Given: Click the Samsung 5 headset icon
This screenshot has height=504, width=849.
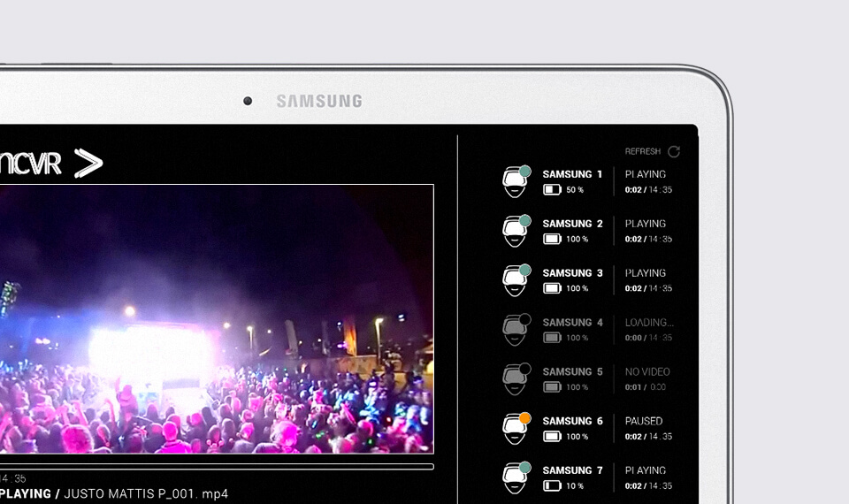Looking at the screenshot, I should click(516, 380).
